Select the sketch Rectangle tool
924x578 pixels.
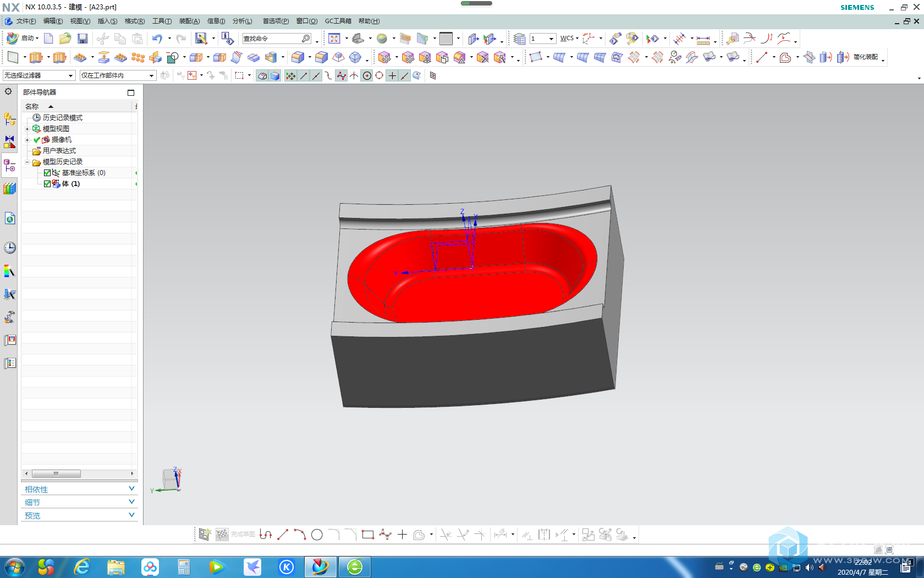point(368,535)
